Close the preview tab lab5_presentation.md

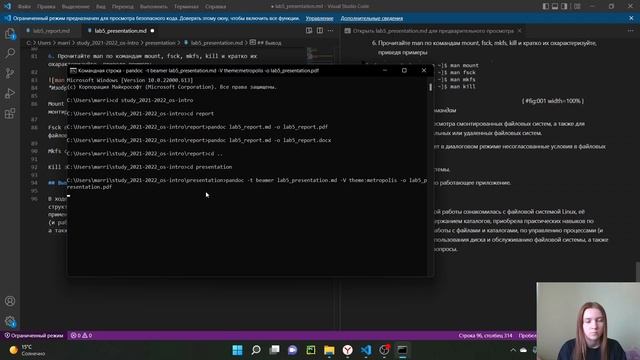tap(520, 31)
